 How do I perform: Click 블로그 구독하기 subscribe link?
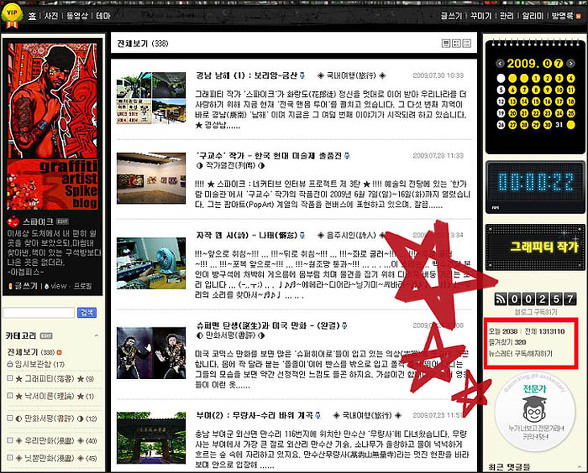536,312
